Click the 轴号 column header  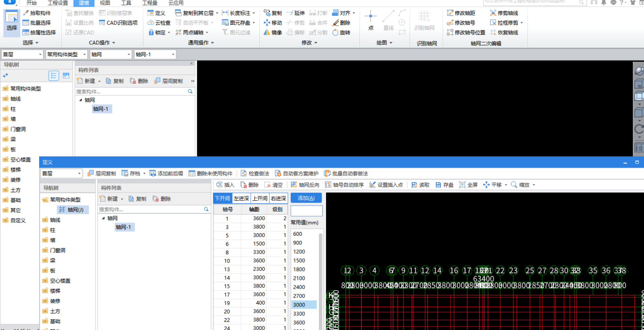pos(227,209)
